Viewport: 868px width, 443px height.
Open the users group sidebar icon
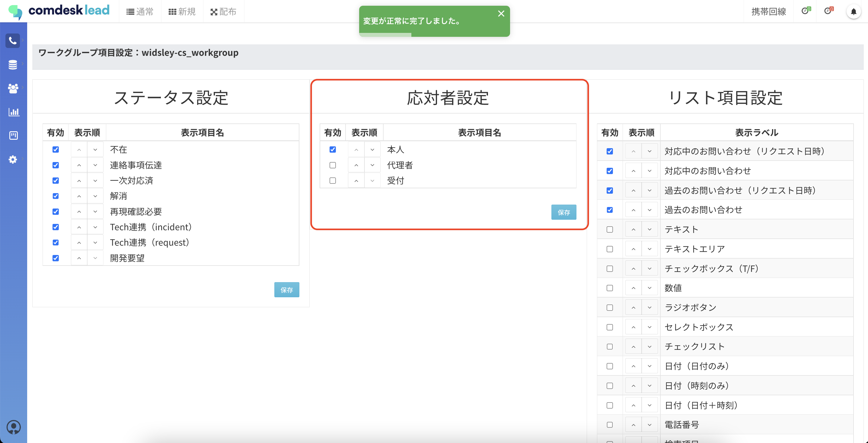pos(13,88)
